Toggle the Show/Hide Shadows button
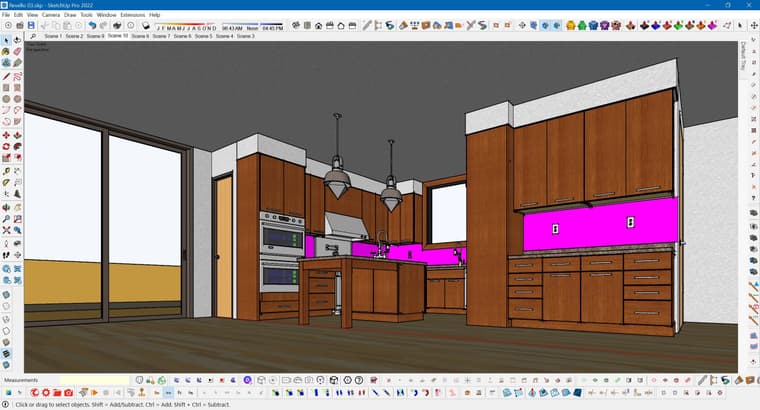 tap(146, 25)
